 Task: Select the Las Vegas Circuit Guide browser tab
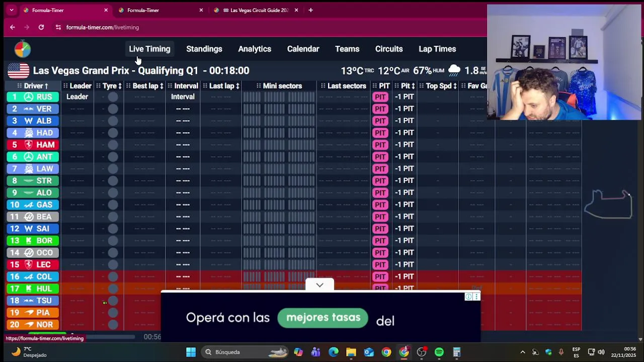point(257,10)
